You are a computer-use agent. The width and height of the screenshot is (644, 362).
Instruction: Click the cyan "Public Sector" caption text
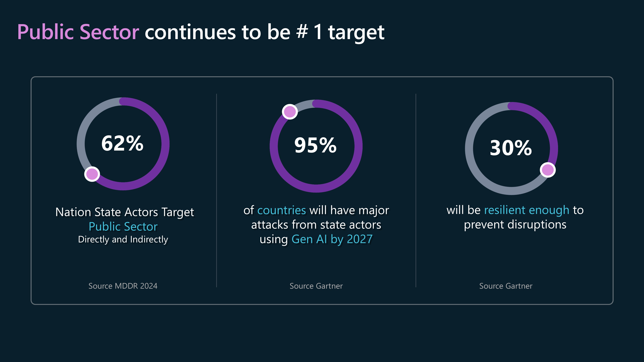tap(123, 227)
